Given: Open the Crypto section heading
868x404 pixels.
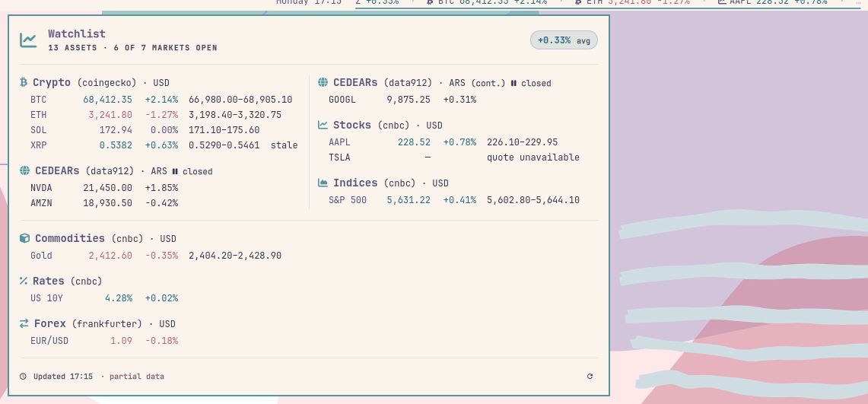Looking at the screenshot, I should point(52,82).
